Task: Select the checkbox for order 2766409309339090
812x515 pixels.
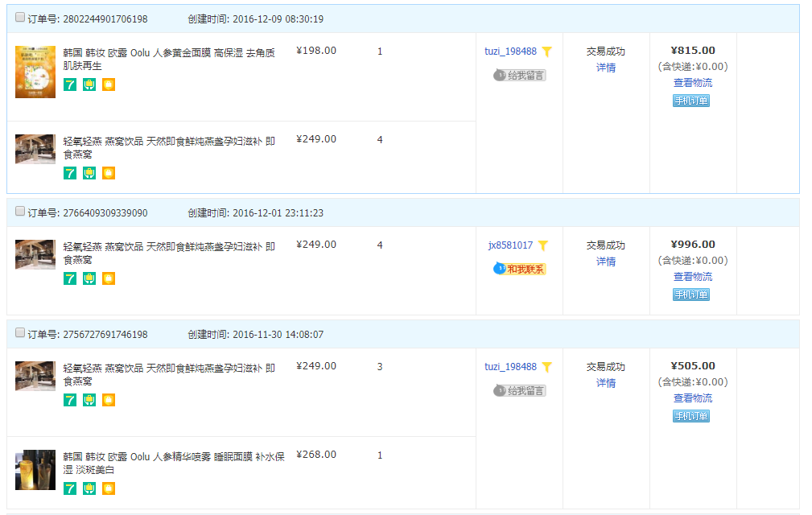Action: coord(20,212)
